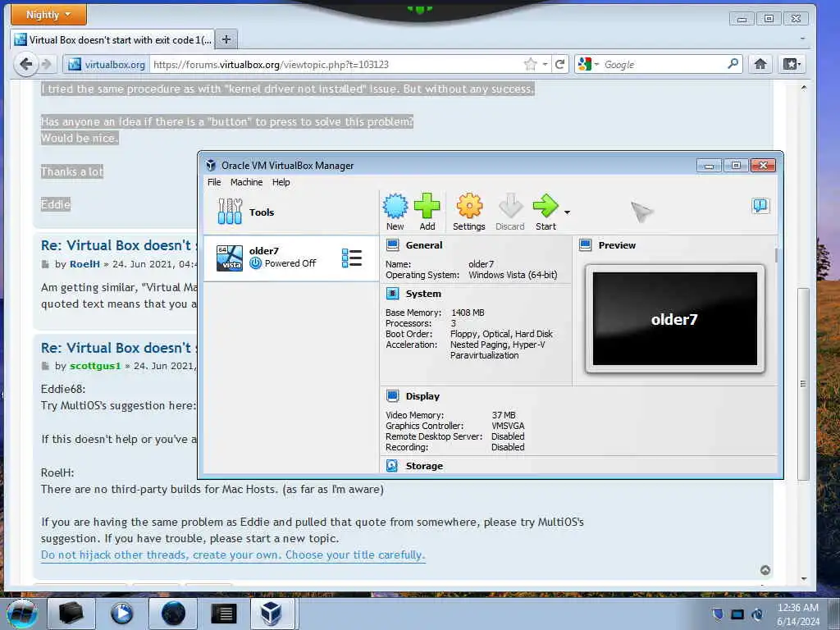Image resolution: width=840 pixels, height=630 pixels.
Task: Click the shield tray icon
Action: pyautogui.click(x=718, y=614)
